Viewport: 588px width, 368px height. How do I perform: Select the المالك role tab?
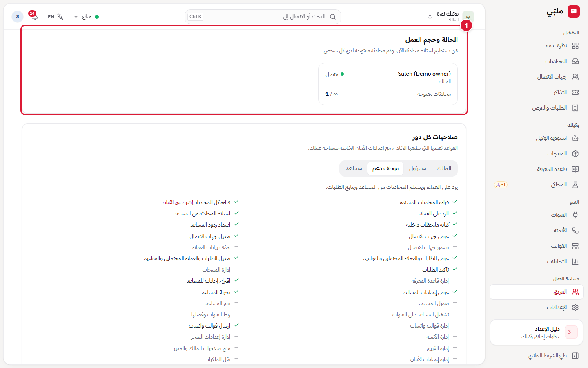coord(443,168)
